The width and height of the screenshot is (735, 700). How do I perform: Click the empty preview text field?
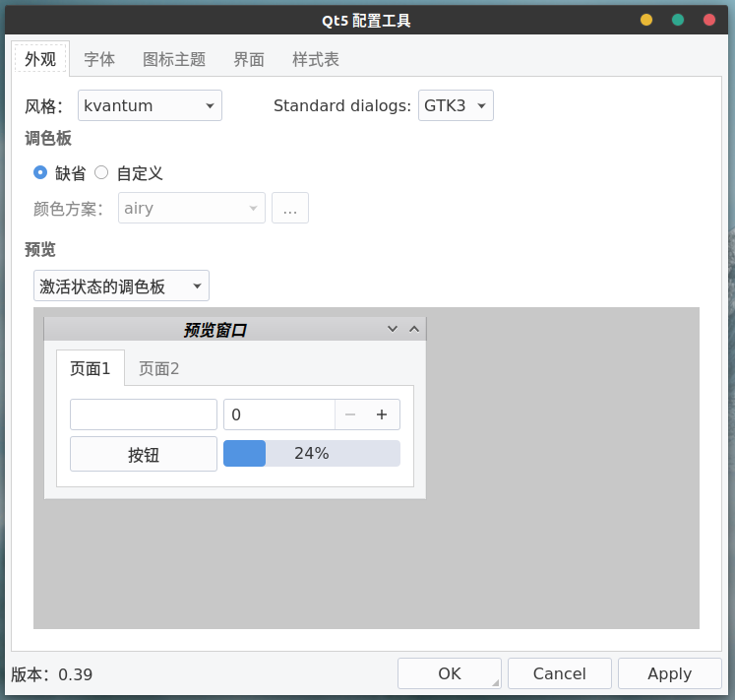[x=144, y=414]
